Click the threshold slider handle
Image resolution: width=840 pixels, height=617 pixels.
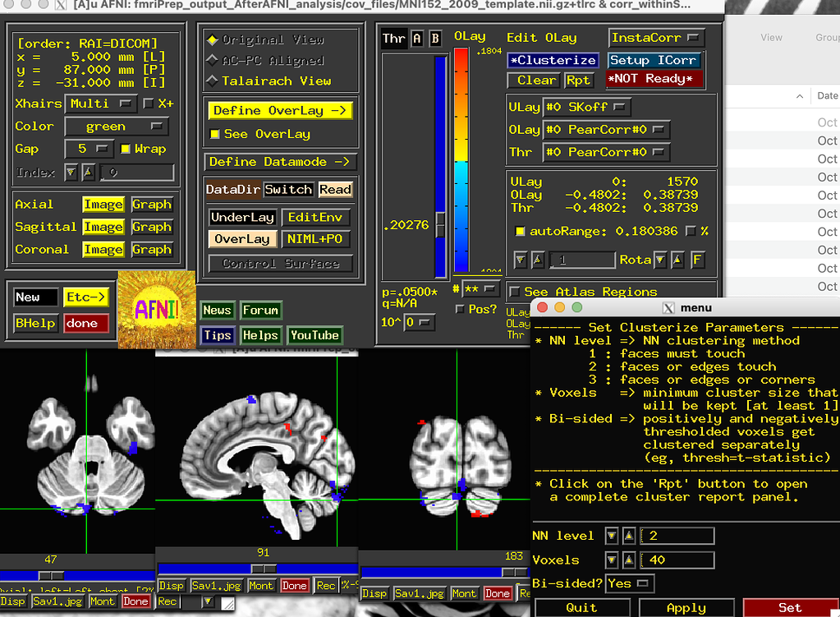[x=441, y=223]
